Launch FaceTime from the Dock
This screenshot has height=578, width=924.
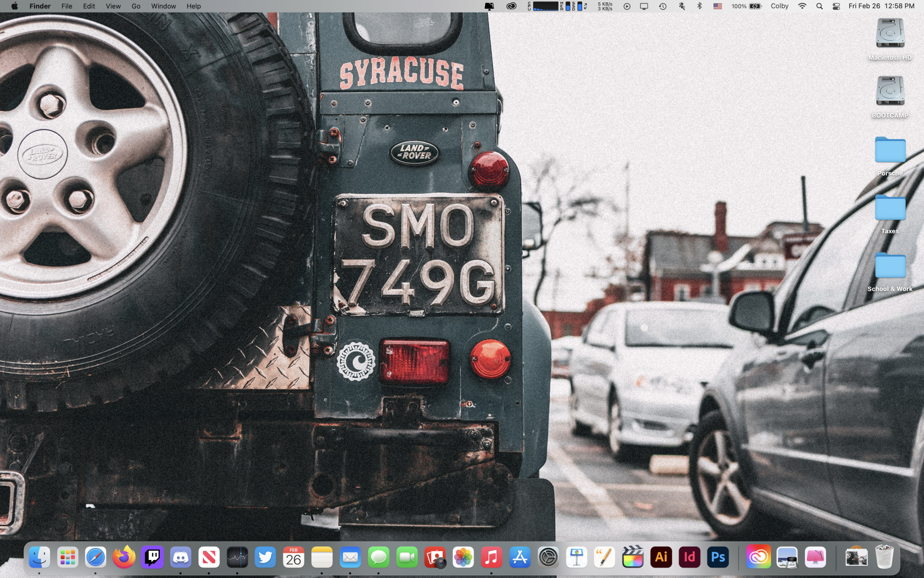click(x=407, y=557)
